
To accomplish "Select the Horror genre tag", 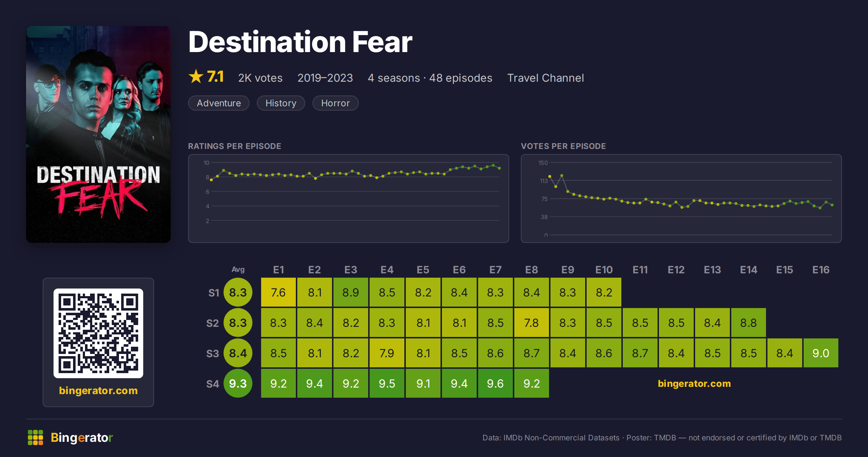I will tap(336, 103).
